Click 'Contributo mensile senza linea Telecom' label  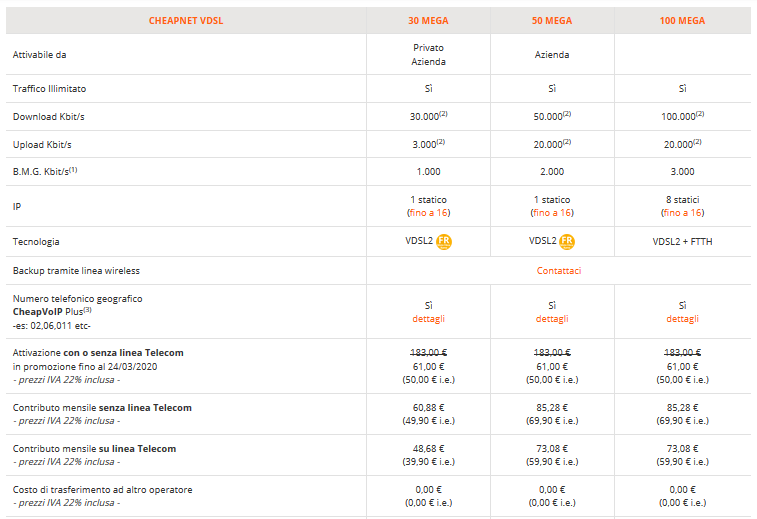102,407
